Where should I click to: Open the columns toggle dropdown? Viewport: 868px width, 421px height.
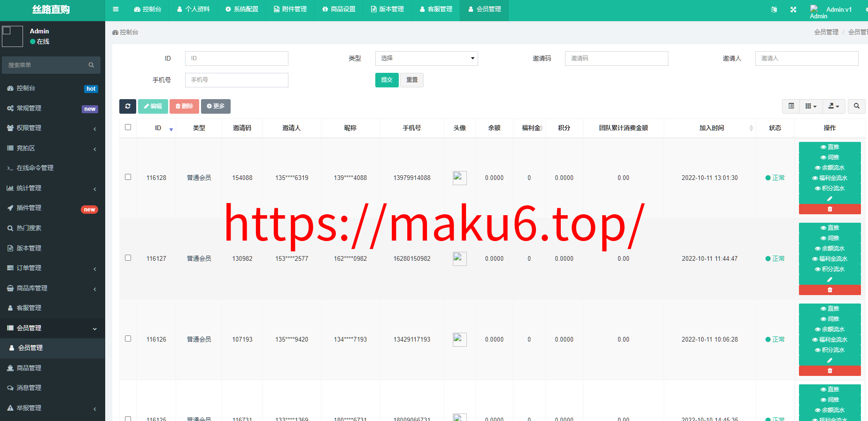tap(811, 106)
